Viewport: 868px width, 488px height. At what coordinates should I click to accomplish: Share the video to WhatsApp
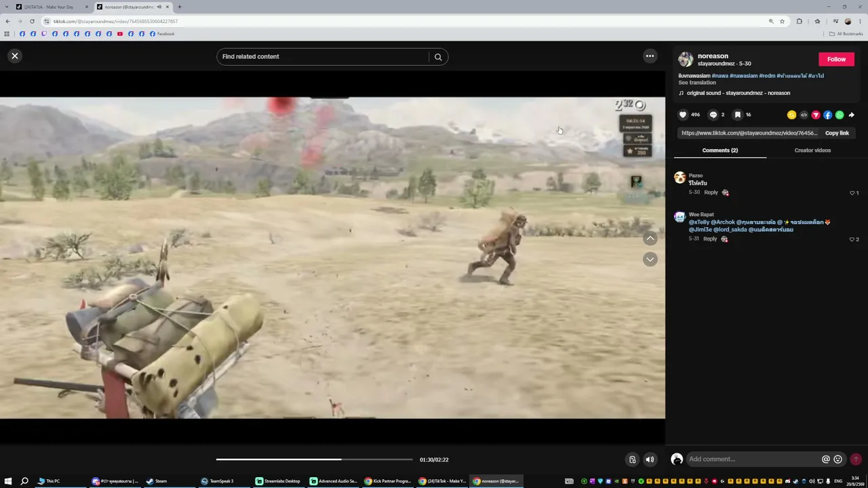point(840,115)
